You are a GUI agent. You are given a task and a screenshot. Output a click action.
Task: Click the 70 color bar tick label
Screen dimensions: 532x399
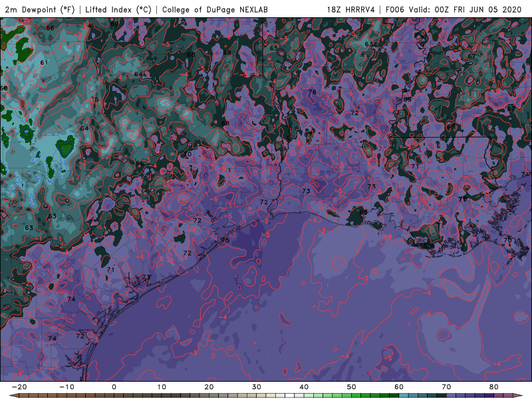[x=446, y=387]
